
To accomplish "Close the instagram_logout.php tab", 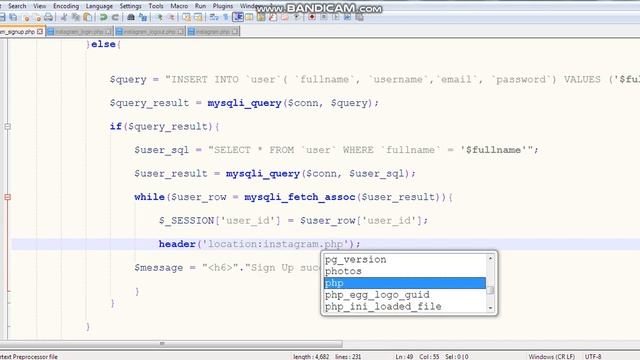I will click(x=181, y=31).
